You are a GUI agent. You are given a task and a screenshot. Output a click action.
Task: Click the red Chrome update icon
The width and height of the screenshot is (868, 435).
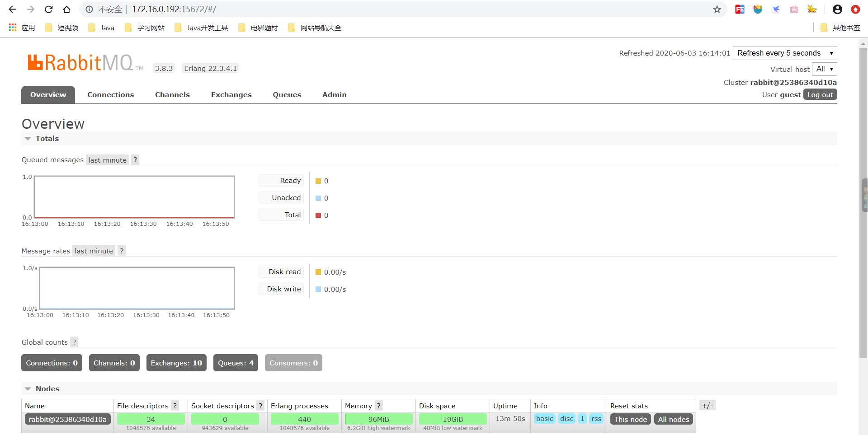click(x=855, y=9)
